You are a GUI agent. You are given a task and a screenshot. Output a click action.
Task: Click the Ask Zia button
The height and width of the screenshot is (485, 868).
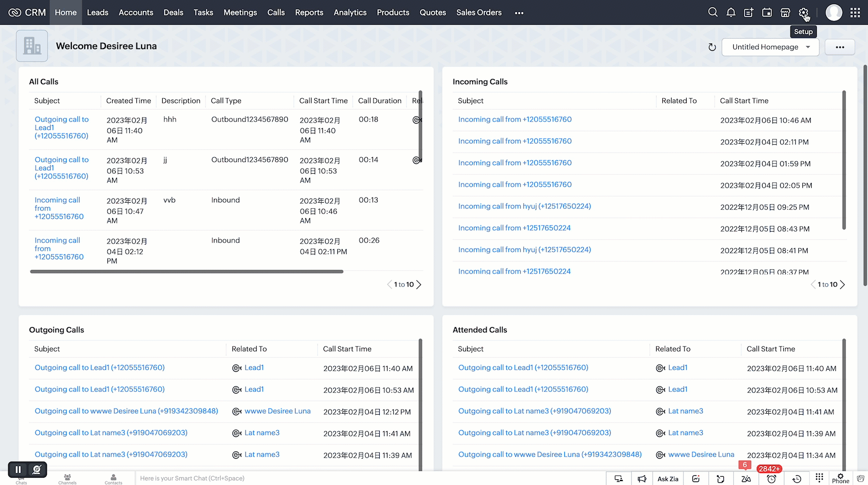pyautogui.click(x=668, y=479)
